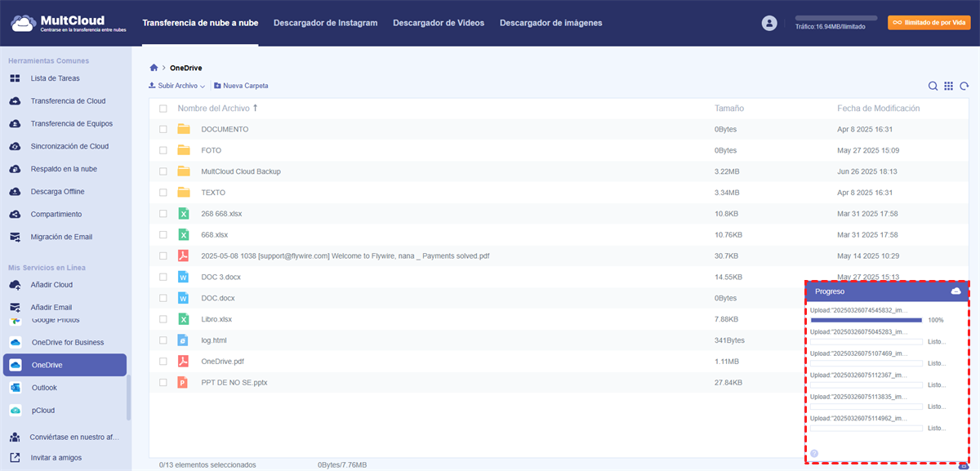Viewport: 980px width, 471px height.
Task: Go to home breadcrumb icon
Action: click(x=154, y=68)
